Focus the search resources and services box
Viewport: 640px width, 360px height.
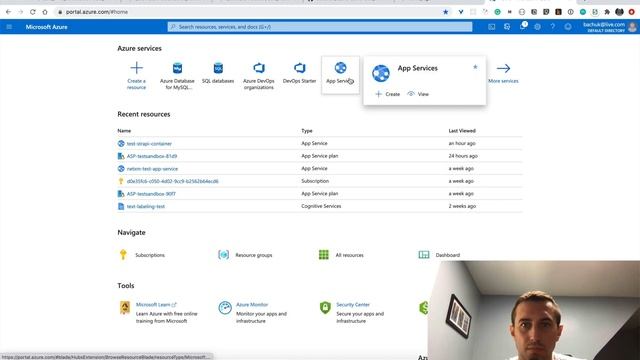(320, 27)
